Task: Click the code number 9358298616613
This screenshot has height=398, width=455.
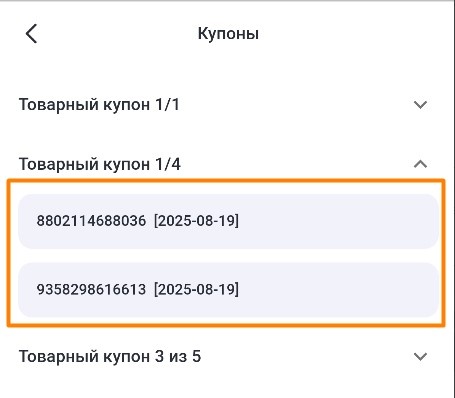Action: [91, 289]
